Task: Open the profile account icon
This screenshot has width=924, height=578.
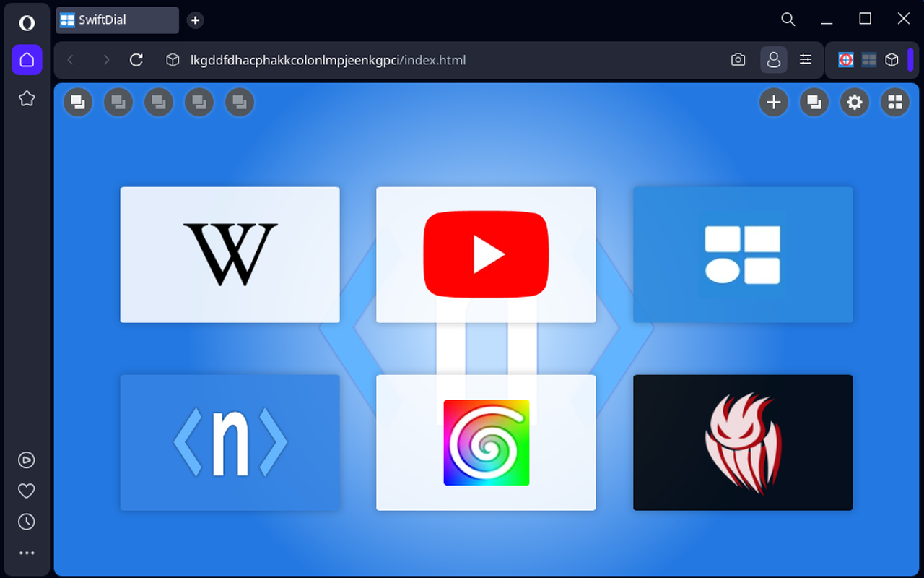Action: pyautogui.click(x=774, y=60)
